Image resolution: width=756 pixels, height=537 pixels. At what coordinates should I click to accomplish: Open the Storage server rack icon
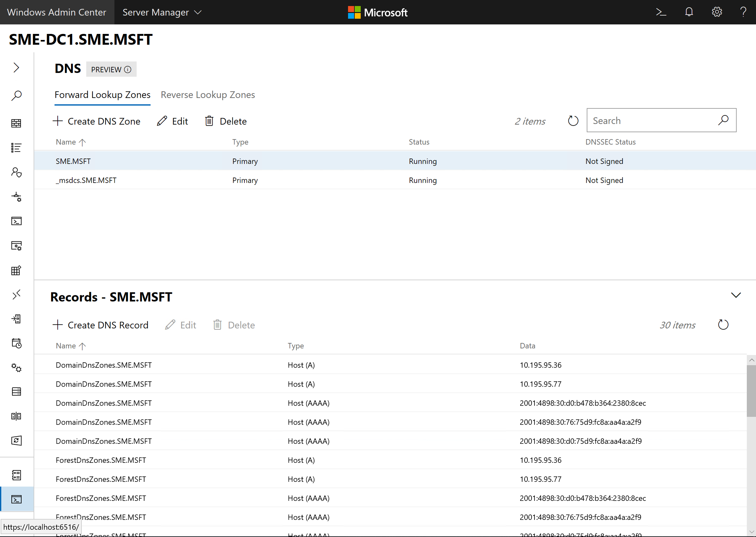[x=16, y=391]
